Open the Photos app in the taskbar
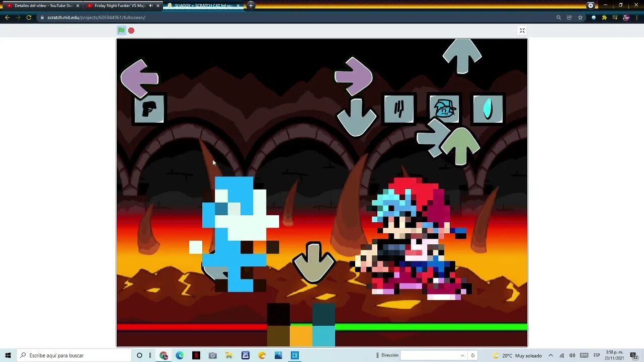The height and width of the screenshot is (362, 644). 278,355
